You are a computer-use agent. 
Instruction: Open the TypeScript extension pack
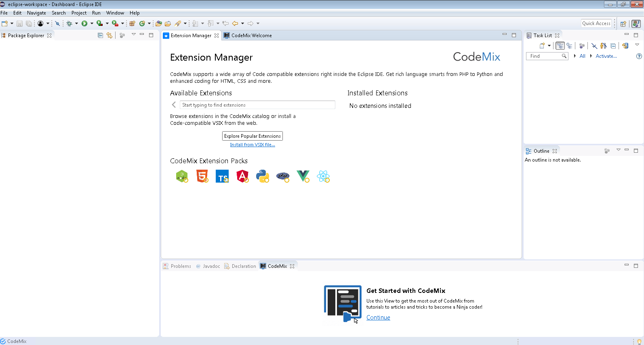point(222,176)
